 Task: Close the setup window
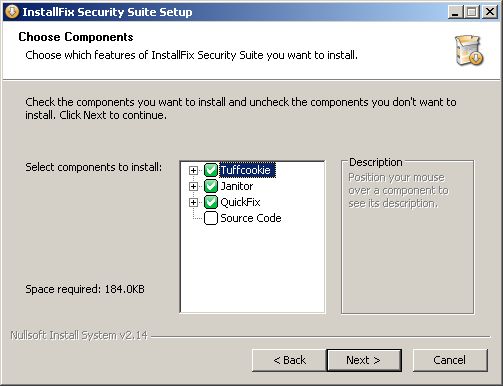pyautogui.click(x=490, y=12)
